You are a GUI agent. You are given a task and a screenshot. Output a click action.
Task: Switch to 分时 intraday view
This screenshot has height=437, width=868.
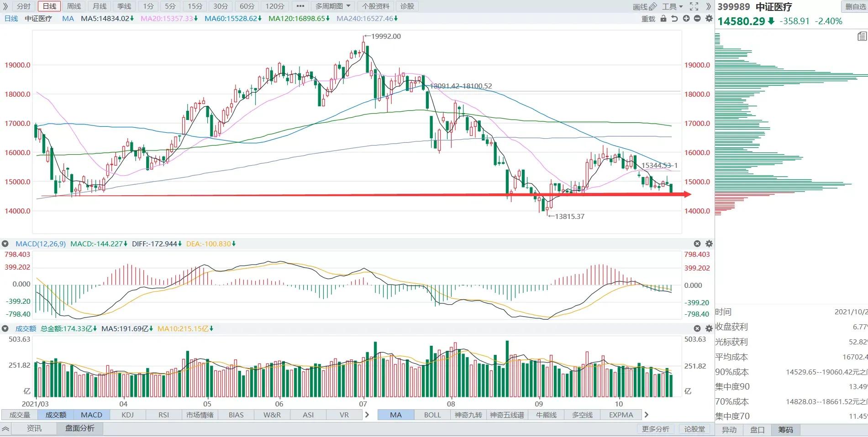[x=24, y=6]
